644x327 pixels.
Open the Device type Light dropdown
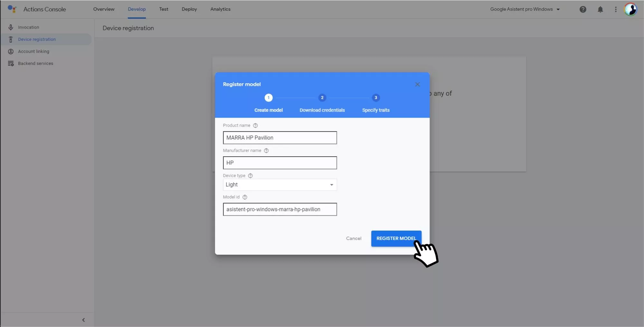pyautogui.click(x=280, y=185)
